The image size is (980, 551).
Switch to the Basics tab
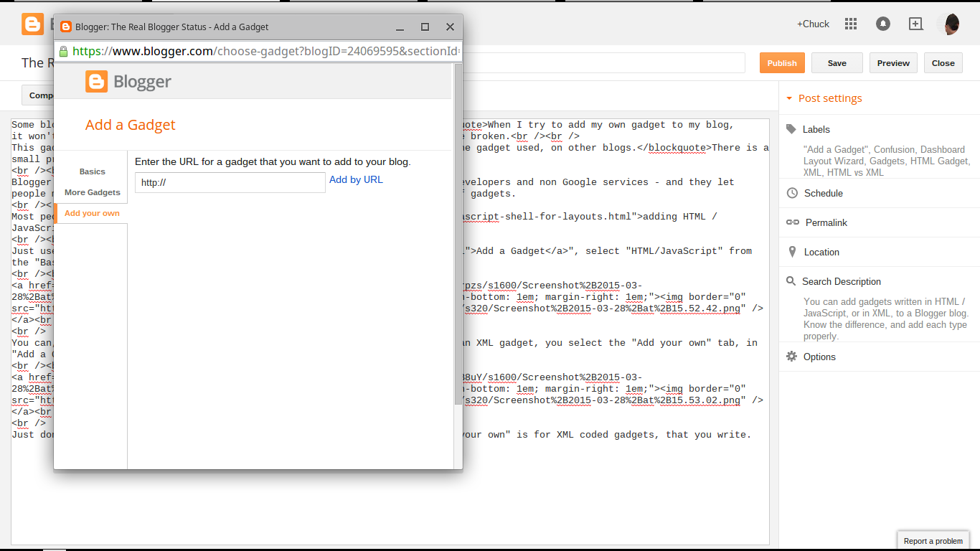(x=92, y=171)
